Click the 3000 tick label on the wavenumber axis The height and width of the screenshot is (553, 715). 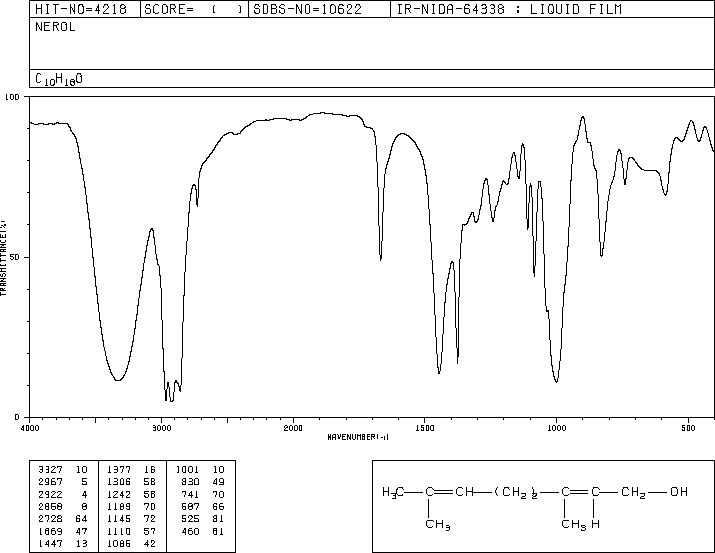(161, 428)
